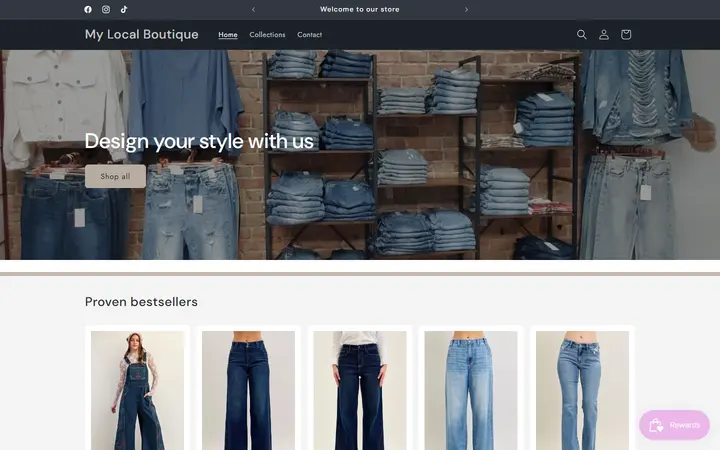The width and height of the screenshot is (720, 450).
Task: Open the Rewards widget button
Action: [x=675, y=425]
